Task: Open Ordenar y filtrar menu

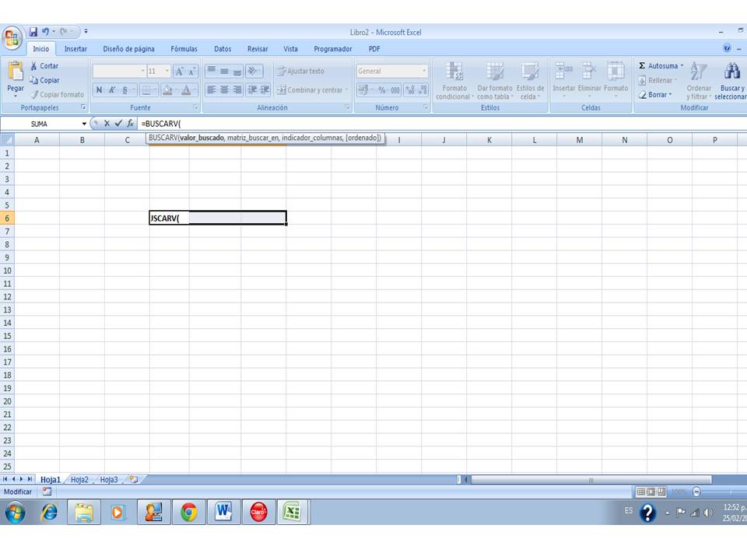Action: click(x=699, y=80)
